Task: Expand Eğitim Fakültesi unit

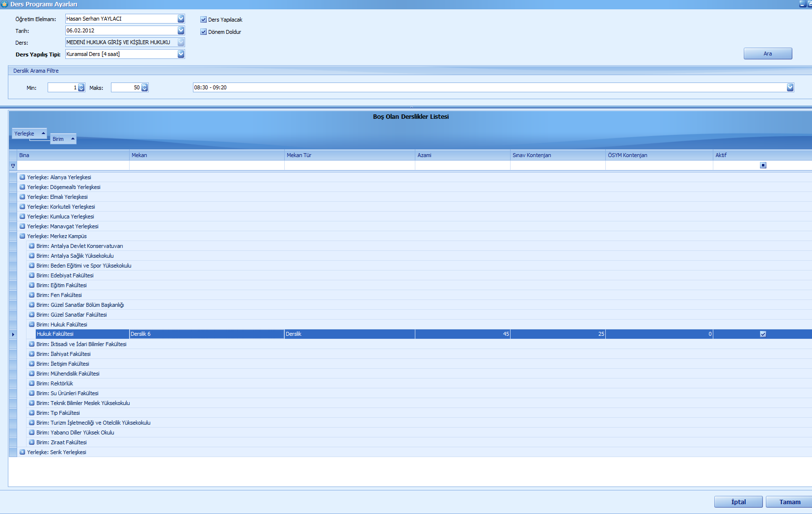Action: (x=31, y=285)
